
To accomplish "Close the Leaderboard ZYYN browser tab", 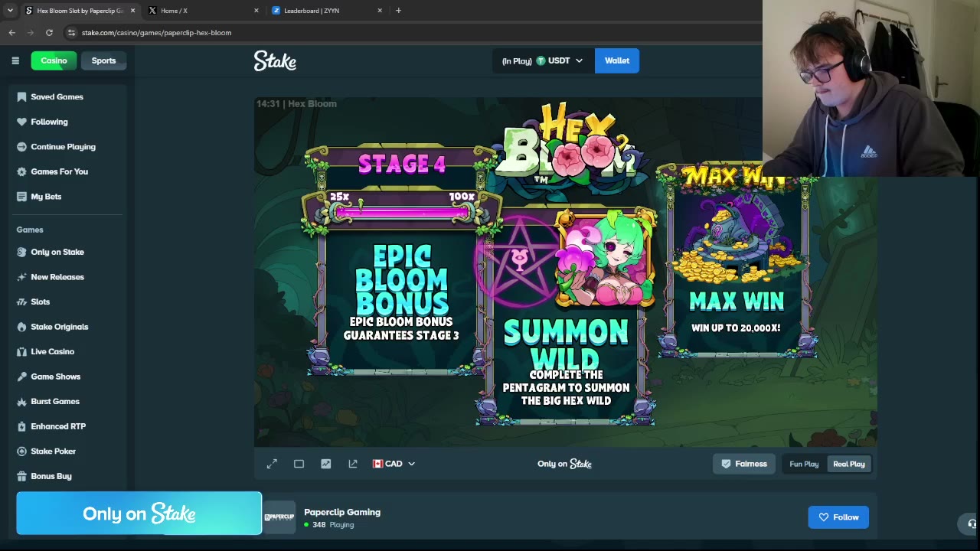I will coord(380,11).
